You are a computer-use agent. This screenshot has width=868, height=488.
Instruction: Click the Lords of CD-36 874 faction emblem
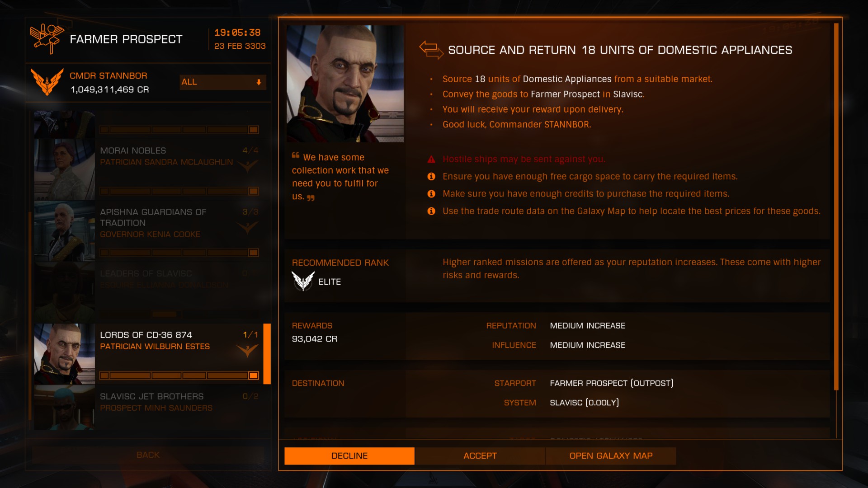pyautogui.click(x=247, y=350)
